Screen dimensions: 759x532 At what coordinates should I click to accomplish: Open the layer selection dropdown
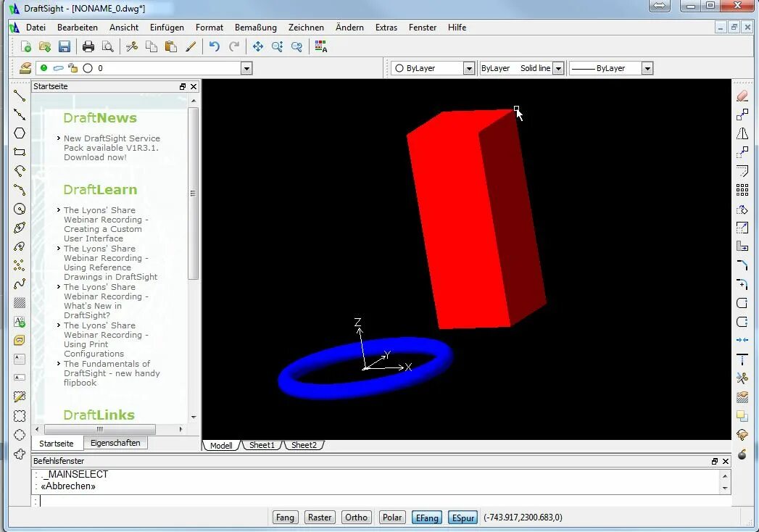tap(246, 68)
